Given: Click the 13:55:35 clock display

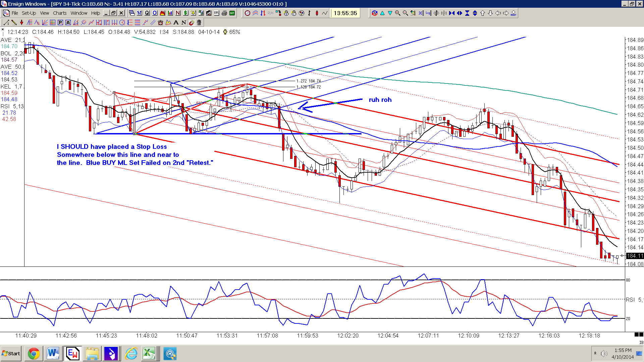Looking at the screenshot, I should 345,13.
